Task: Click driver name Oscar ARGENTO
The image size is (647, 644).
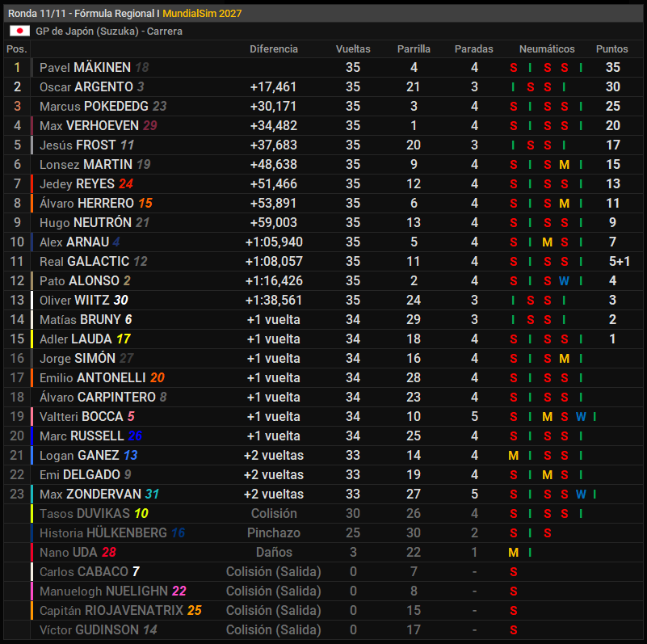Action: [x=86, y=86]
